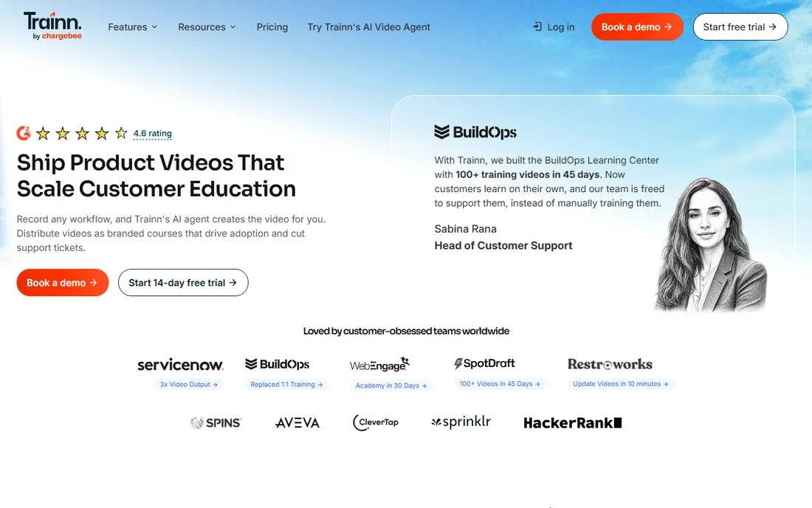812x508 pixels.
Task: Click the hero headline Ship Product Videos
Action: [x=156, y=176]
